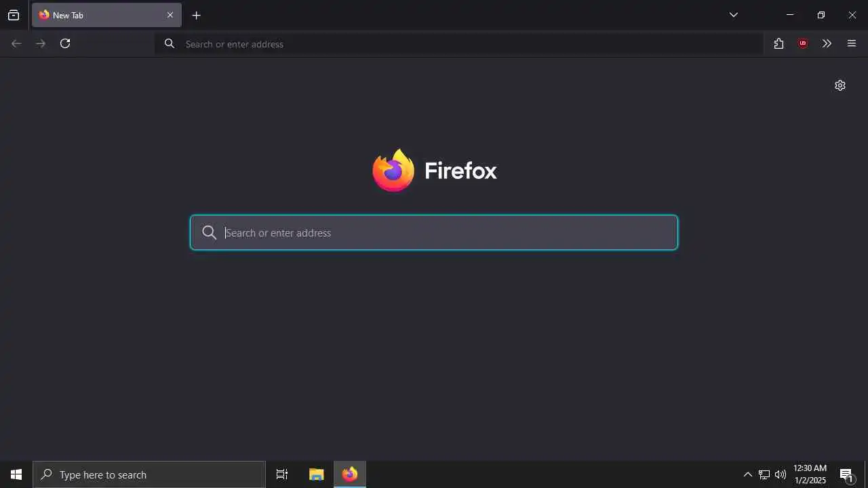Open the Extensions puzzle icon
868x488 pixels.
[778, 43]
